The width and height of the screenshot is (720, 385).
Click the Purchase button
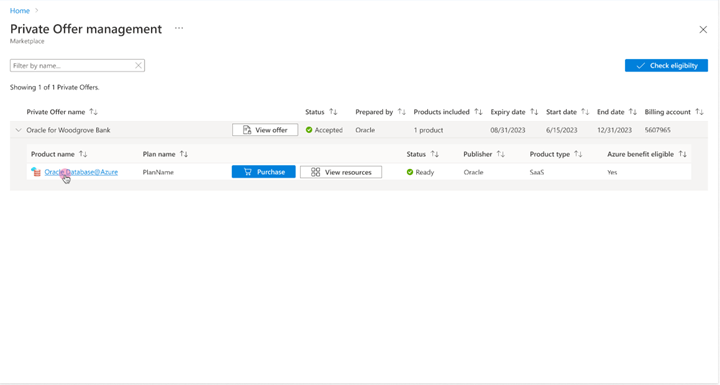(264, 172)
